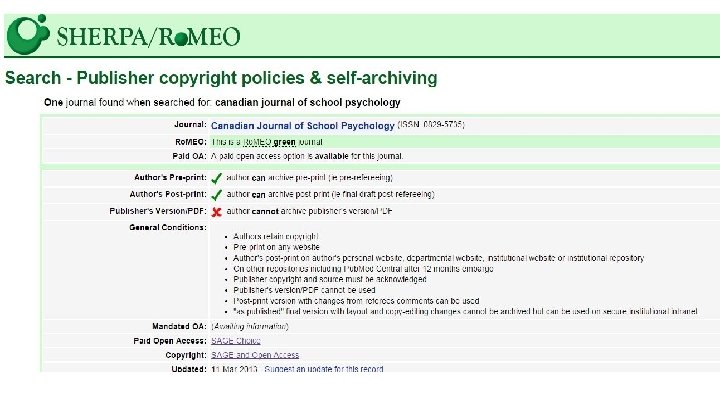The width and height of the screenshot is (720, 405).
Task: Click the Search - Publisher copyright policies heading
Action: [221, 77]
